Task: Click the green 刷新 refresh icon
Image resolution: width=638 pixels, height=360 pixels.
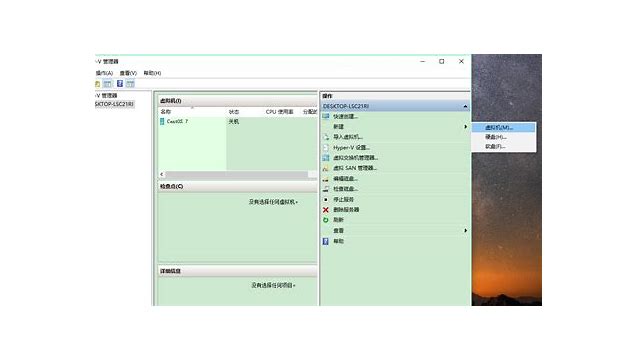Action: (x=326, y=220)
